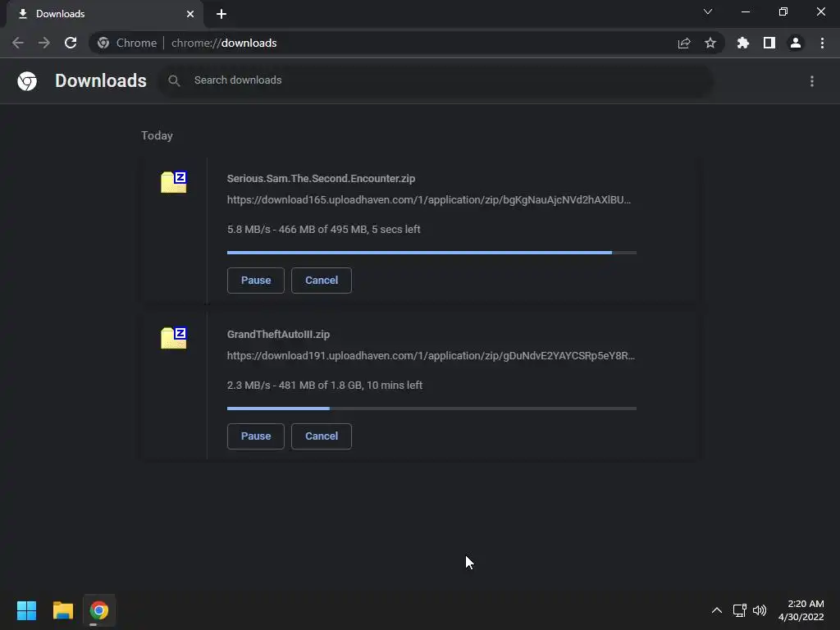Cancel the Serious Sam download
The image size is (840, 630).
tap(322, 281)
